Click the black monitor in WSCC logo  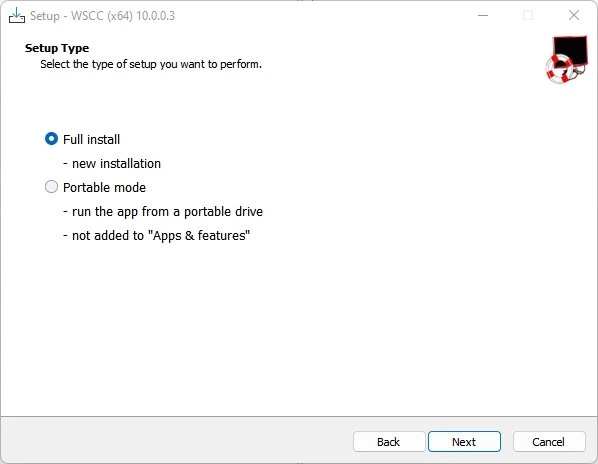[x=571, y=50]
